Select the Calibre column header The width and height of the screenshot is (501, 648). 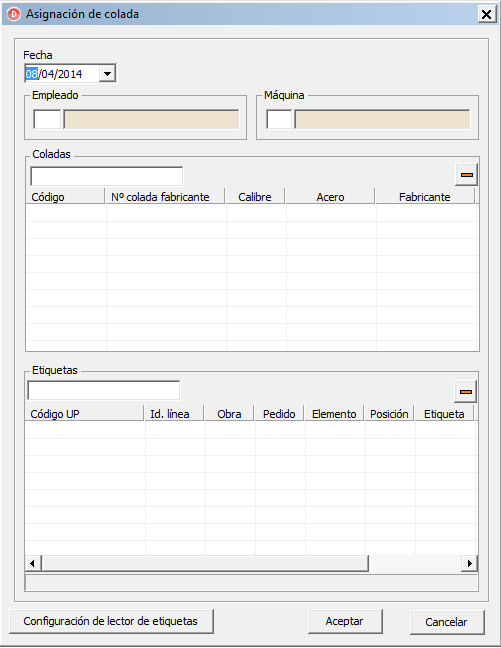[x=255, y=197]
